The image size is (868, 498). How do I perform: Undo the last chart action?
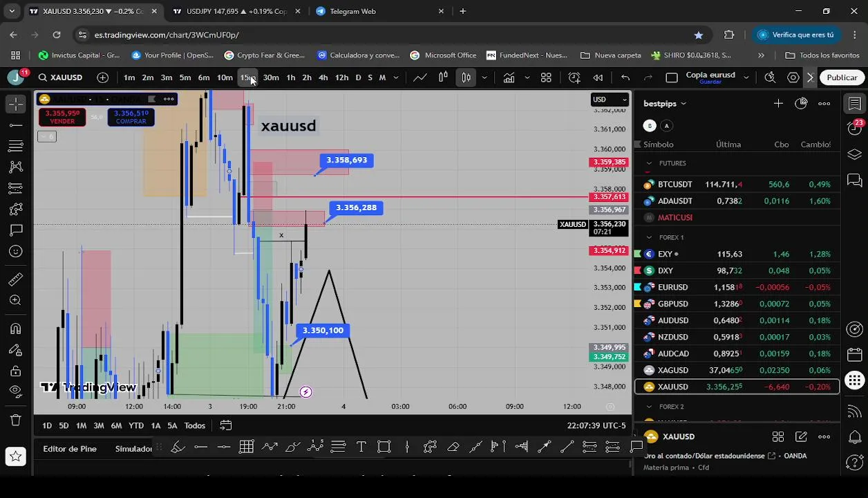point(625,77)
